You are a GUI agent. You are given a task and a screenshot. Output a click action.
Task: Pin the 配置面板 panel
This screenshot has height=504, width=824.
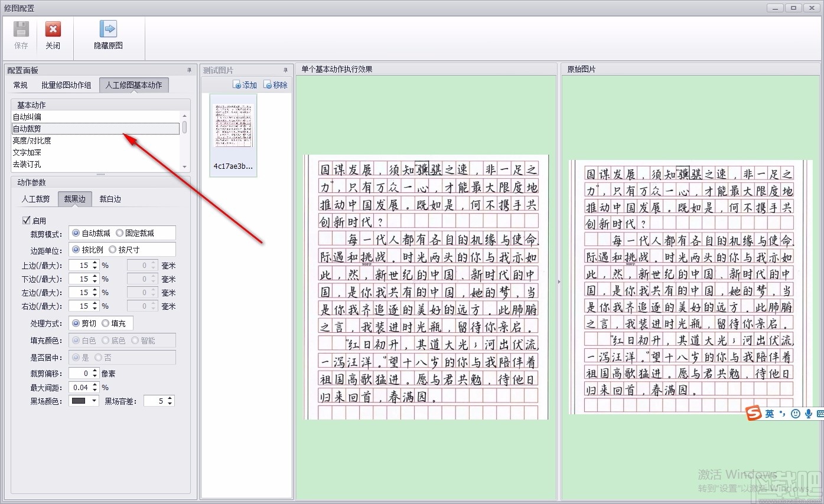pos(190,70)
